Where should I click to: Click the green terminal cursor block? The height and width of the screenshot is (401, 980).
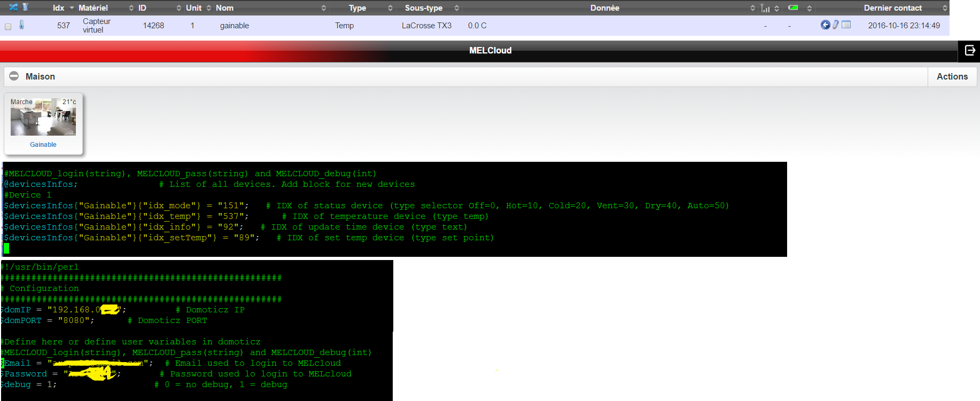pos(6,248)
